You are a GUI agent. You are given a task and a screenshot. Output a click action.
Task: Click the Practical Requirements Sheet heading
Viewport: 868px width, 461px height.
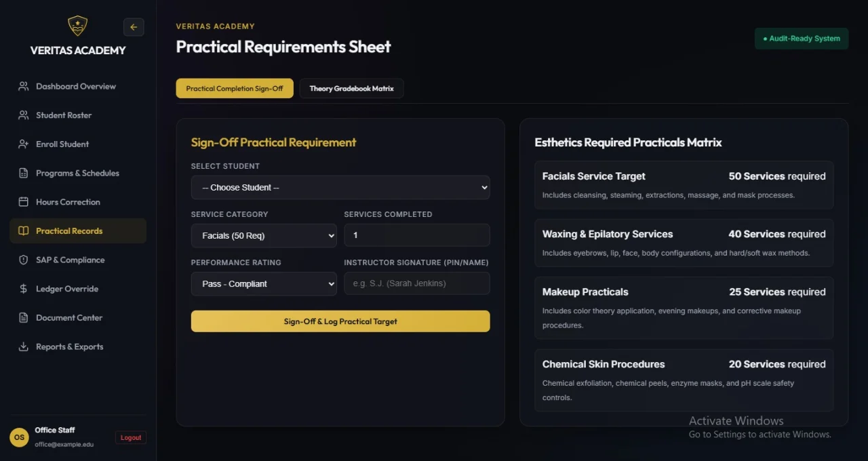[x=283, y=47]
